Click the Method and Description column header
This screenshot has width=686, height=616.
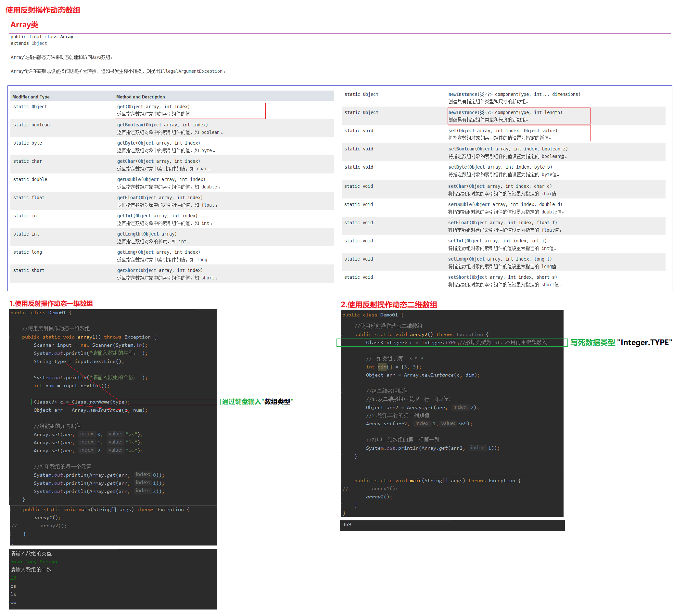(x=140, y=97)
